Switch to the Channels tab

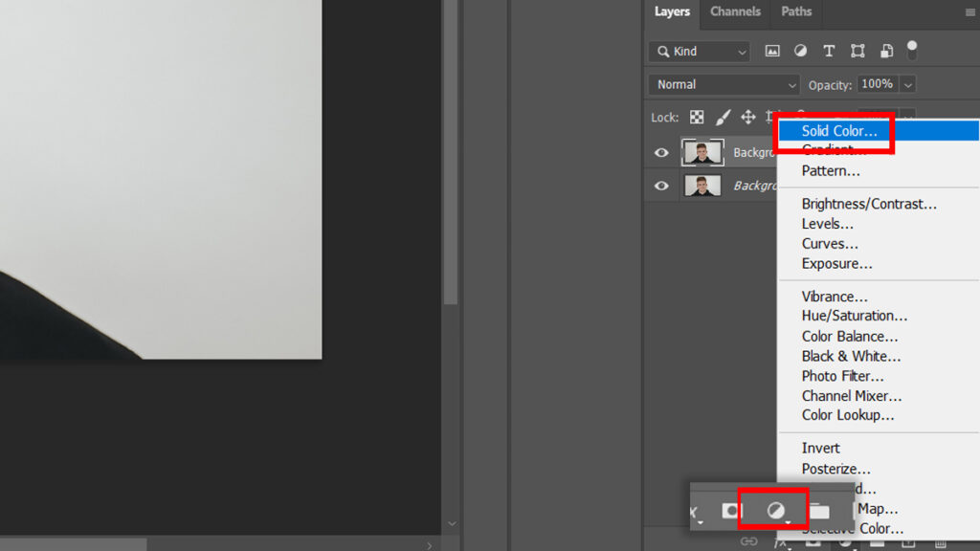(x=735, y=12)
